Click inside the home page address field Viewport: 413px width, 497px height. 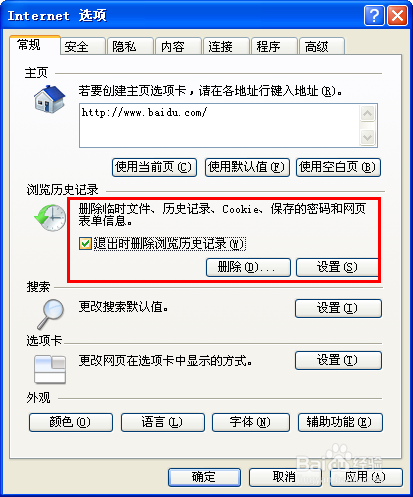(x=219, y=125)
